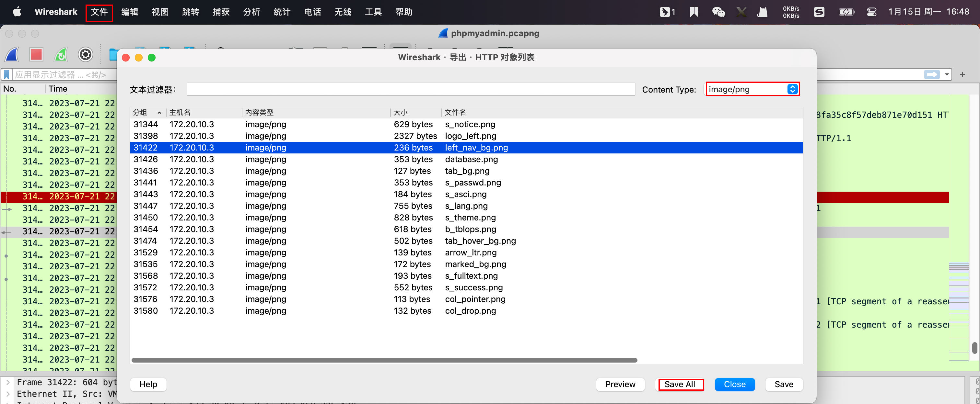The image size is (980, 404).
Task: Click the main window vertical scrollbar
Action: (x=974, y=347)
